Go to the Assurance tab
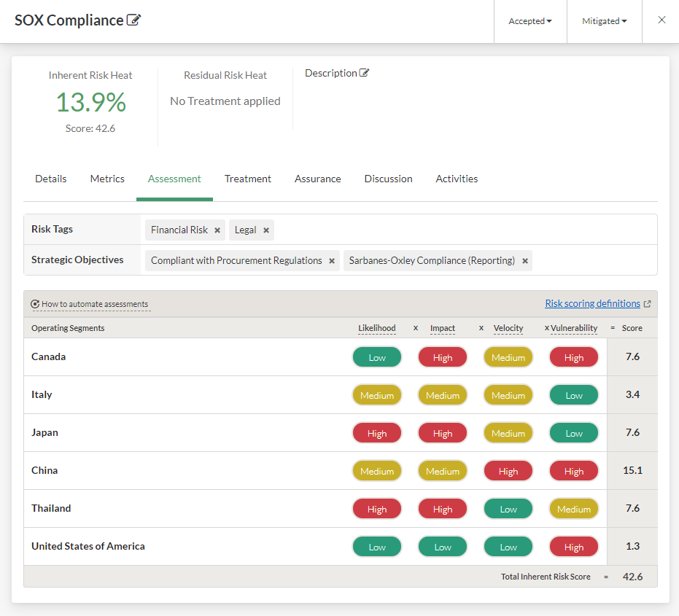 (317, 179)
